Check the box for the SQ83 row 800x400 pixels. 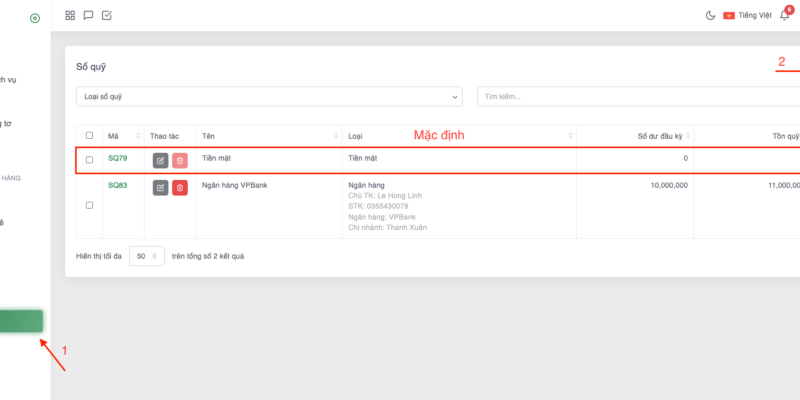[x=89, y=205]
